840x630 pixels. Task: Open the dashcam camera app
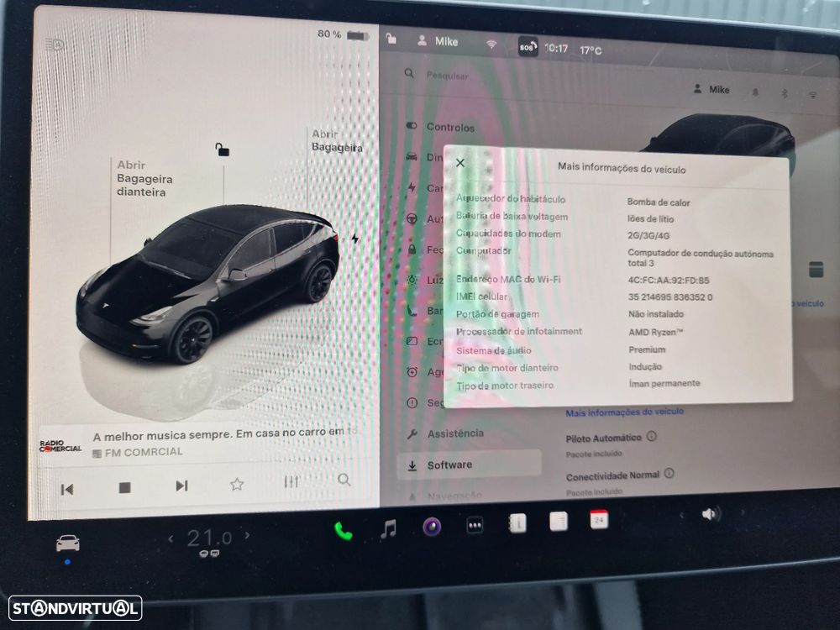point(432,527)
